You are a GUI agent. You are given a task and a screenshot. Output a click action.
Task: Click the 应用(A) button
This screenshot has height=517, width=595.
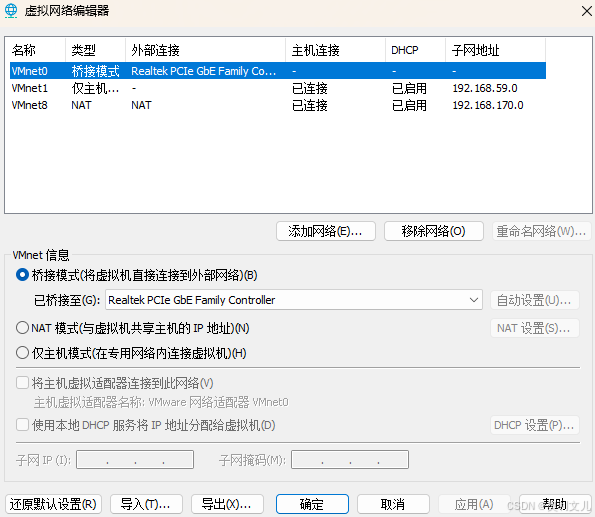pyautogui.click(x=474, y=504)
